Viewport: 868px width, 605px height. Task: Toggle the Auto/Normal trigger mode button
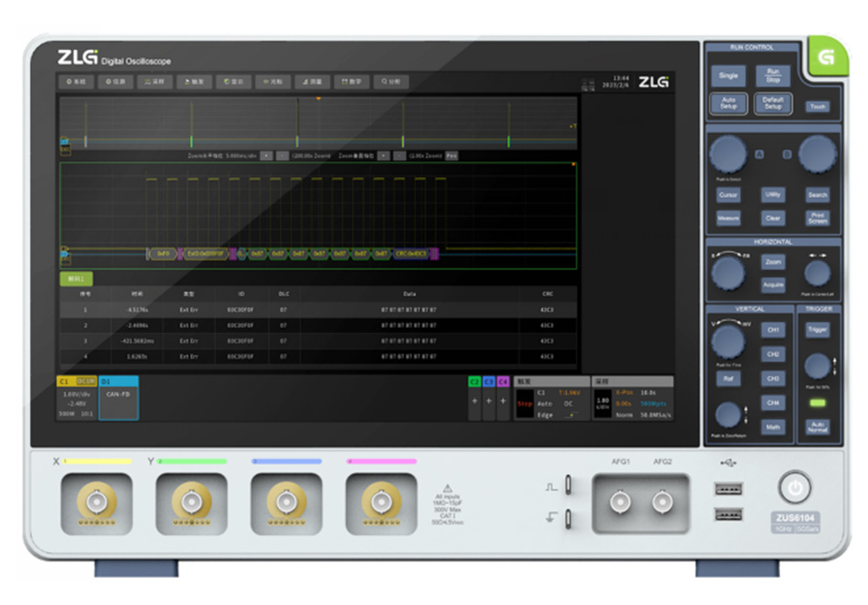[x=817, y=427]
